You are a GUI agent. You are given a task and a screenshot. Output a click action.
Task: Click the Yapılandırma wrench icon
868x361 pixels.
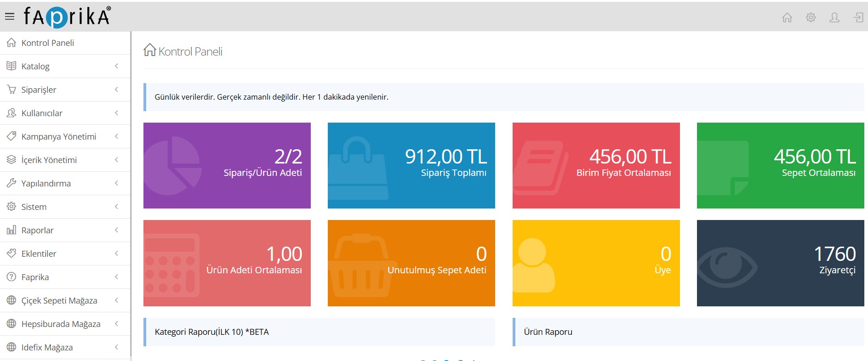pyautogui.click(x=11, y=183)
